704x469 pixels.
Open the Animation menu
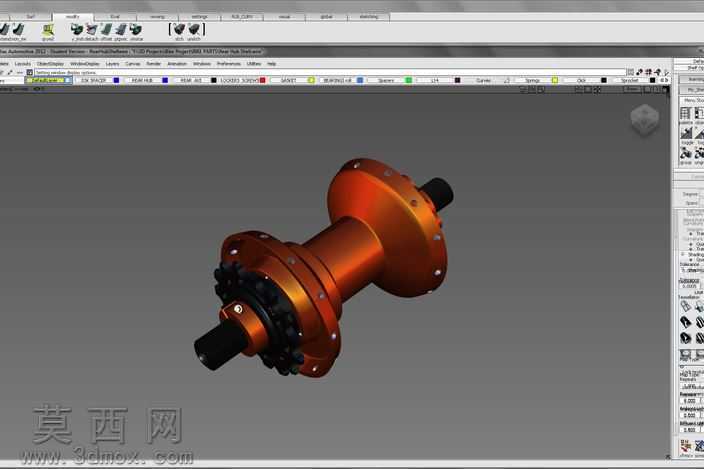[x=177, y=64]
